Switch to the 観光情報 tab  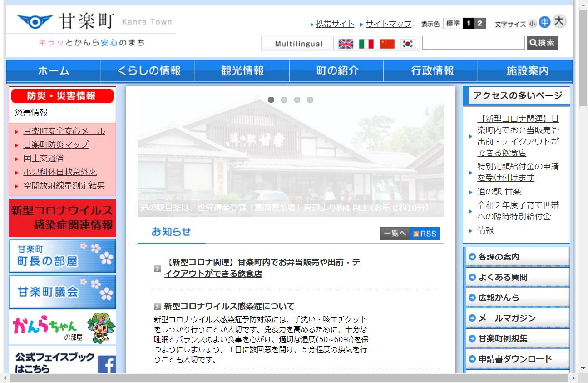click(241, 70)
